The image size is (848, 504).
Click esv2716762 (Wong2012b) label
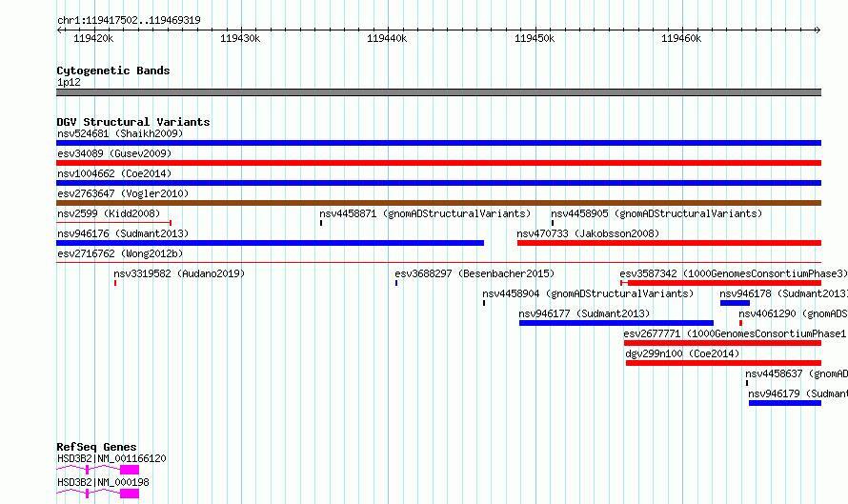coord(120,253)
